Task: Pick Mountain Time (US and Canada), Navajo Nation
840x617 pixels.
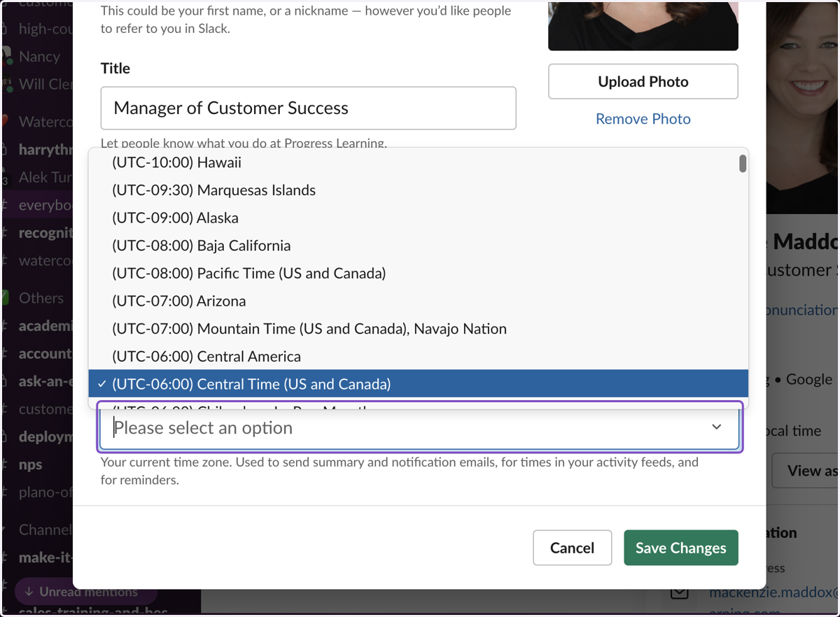Action: tap(418, 329)
